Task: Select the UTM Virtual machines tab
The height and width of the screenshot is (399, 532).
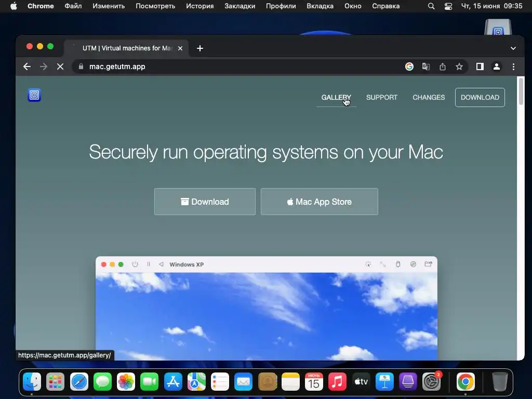Action: coord(126,48)
